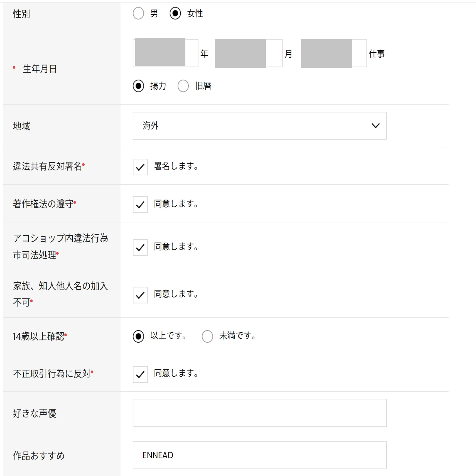Choose the 旧暦 calendar radio button
The width and height of the screenshot is (476, 476).
[183, 86]
